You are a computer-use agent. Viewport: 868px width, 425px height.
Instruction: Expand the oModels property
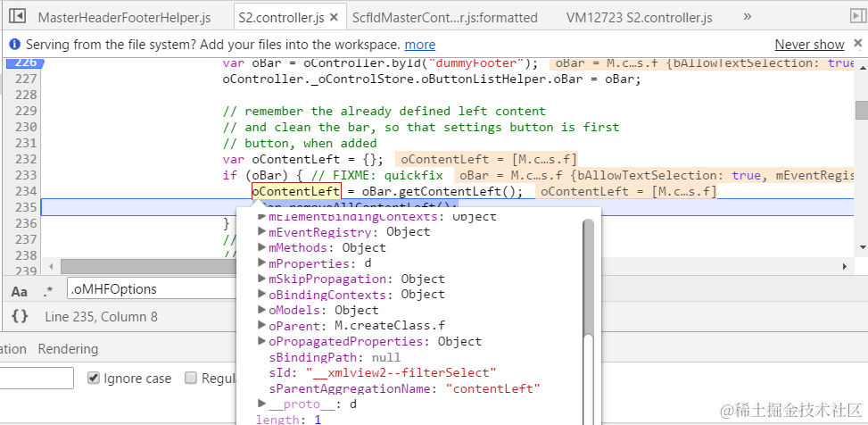tap(262, 309)
